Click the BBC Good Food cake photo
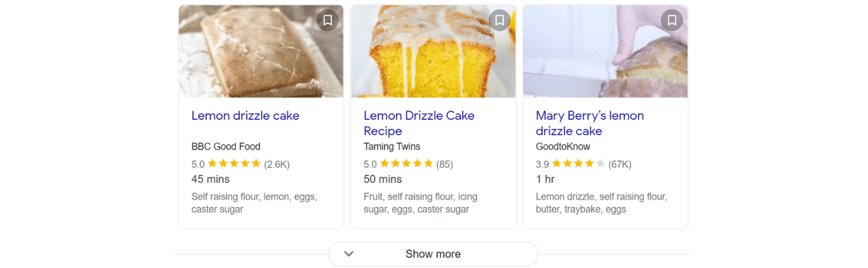868x268 pixels. [261, 51]
